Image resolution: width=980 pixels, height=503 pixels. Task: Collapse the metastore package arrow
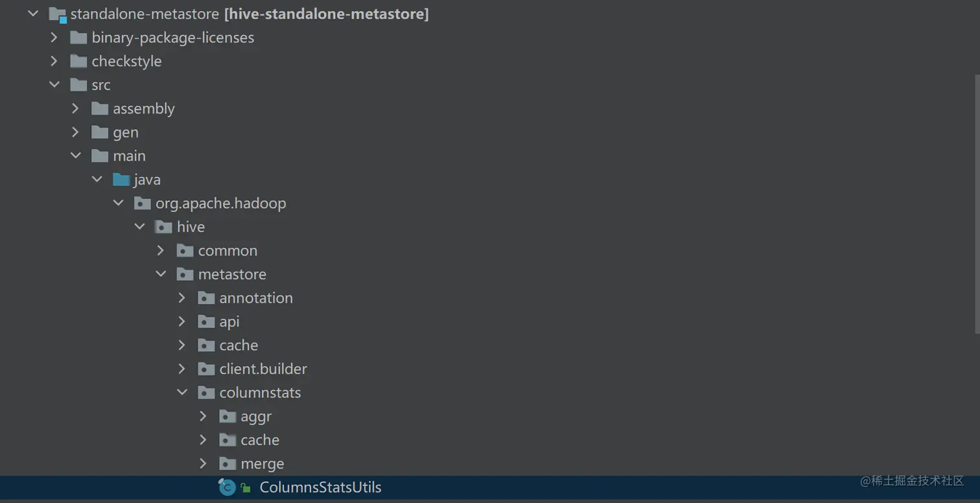coord(161,274)
